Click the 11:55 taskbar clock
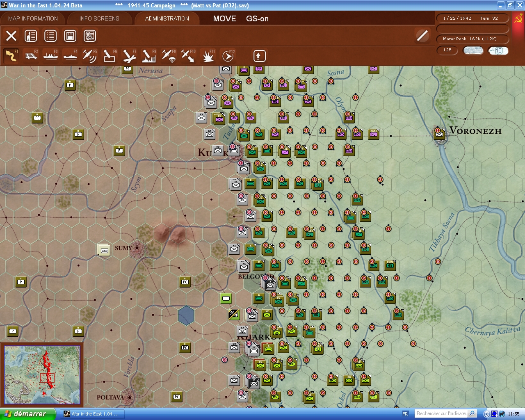This screenshot has height=420, width=525. (514, 414)
